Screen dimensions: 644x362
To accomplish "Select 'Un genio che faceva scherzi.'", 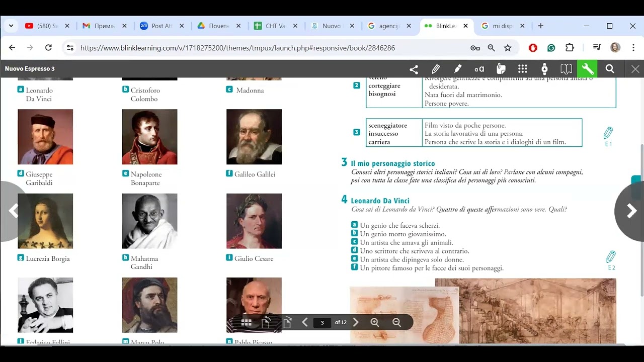I will coord(399,225).
